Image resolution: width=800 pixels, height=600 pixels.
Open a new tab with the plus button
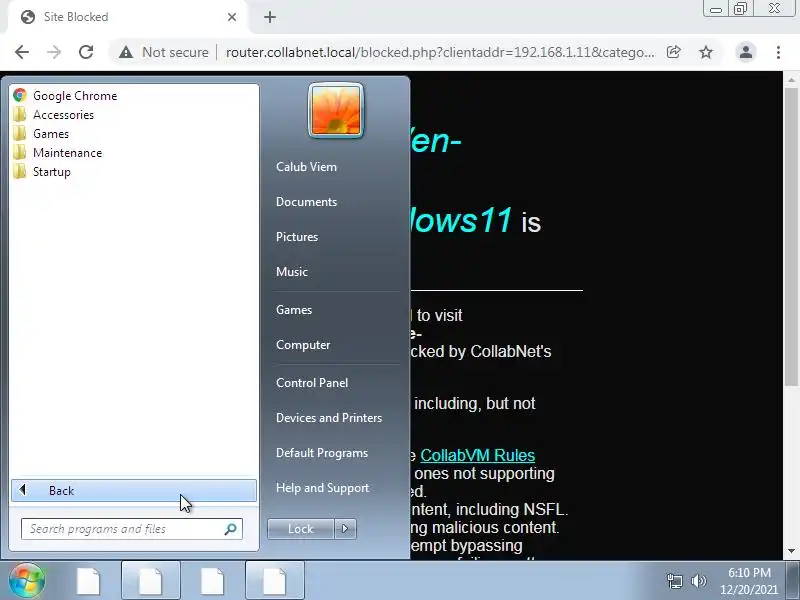(270, 17)
